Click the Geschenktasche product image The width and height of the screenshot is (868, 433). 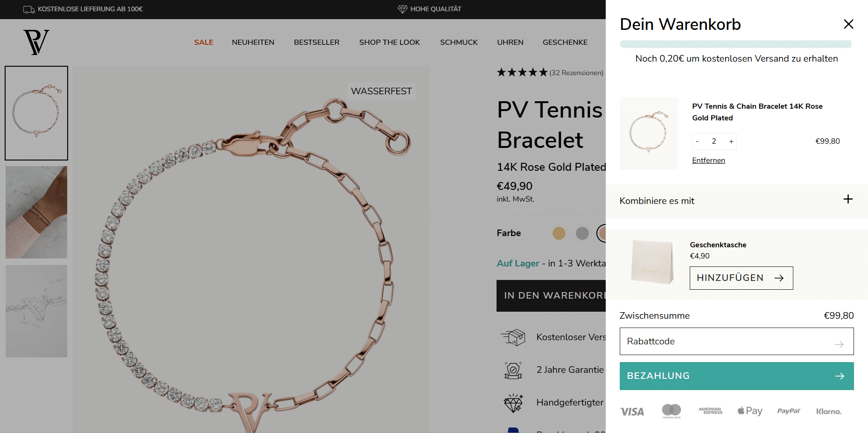[x=652, y=262]
